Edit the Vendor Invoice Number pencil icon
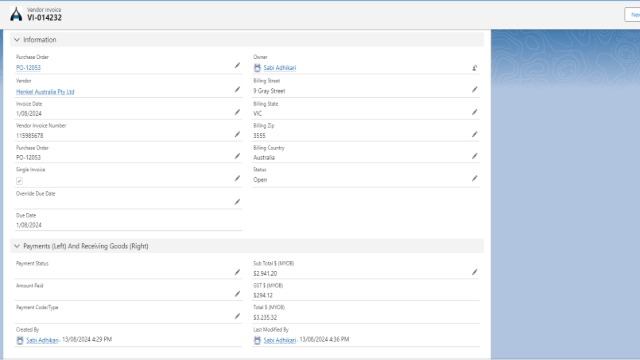 pyautogui.click(x=237, y=134)
